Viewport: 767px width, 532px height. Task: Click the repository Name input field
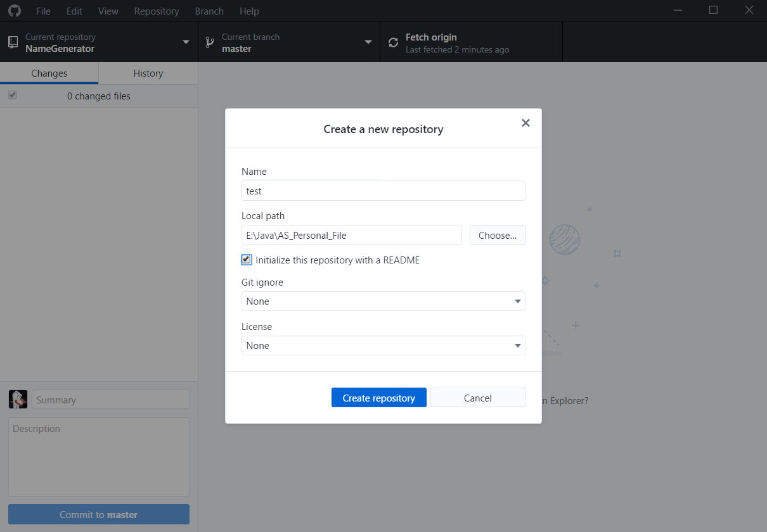tap(383, 191)
